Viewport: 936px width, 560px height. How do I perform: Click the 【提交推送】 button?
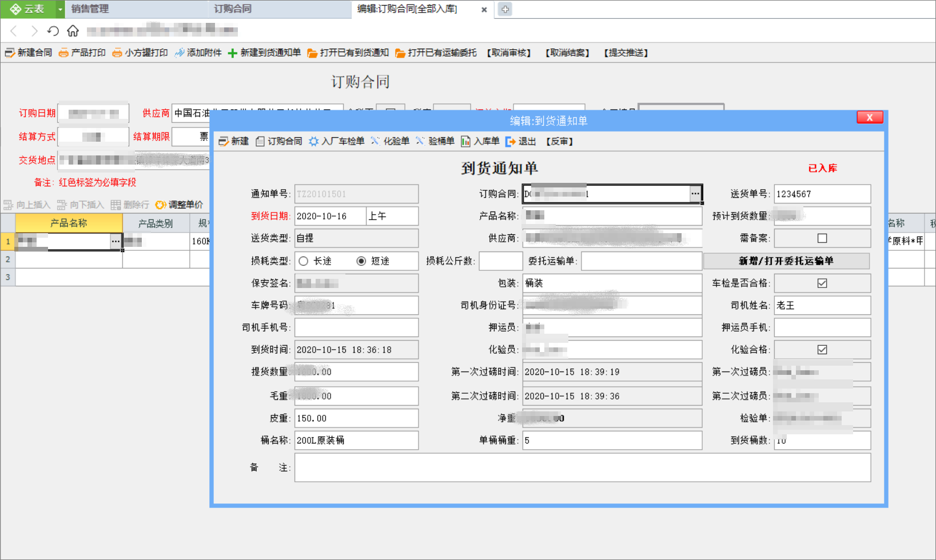(x=626, y=53)
